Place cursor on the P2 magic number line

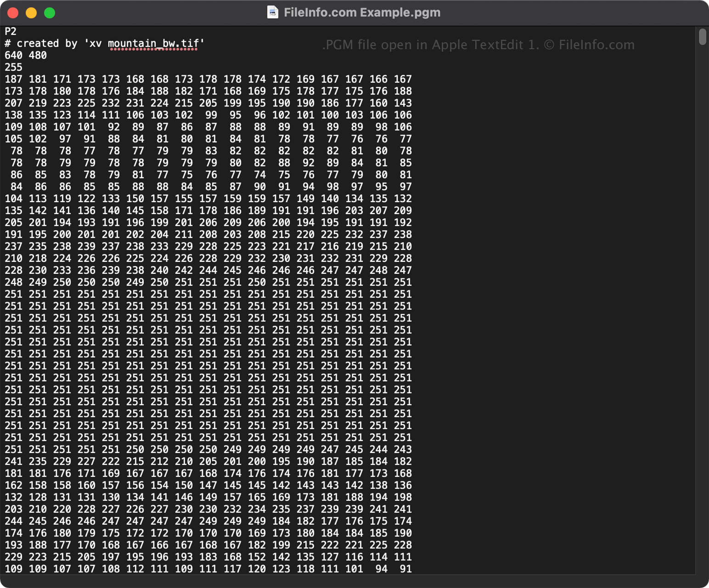tap(9, 31)
